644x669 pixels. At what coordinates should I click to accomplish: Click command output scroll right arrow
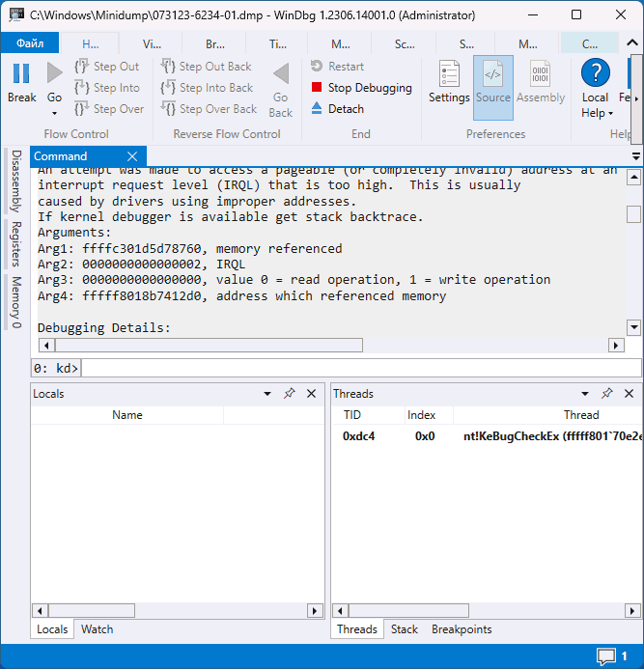coord(616,346)
